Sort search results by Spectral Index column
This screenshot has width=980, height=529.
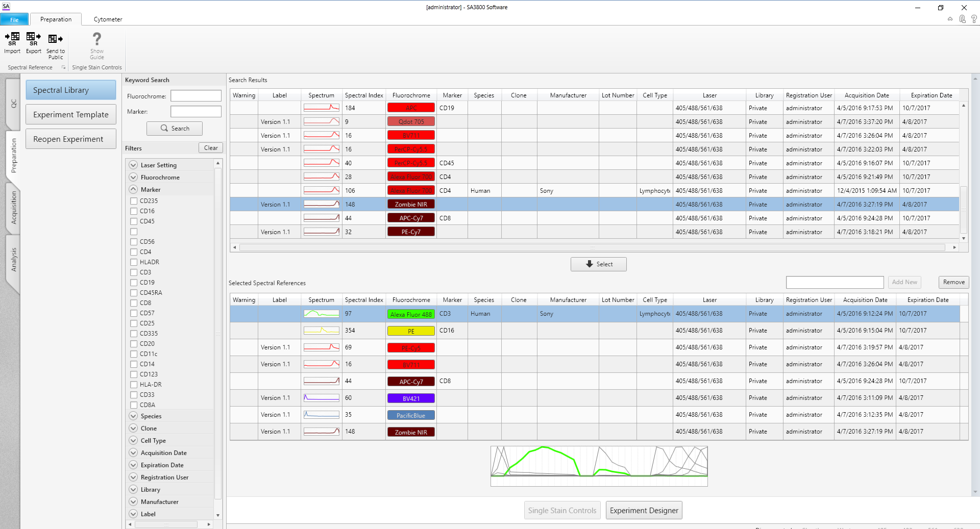coord(363,95)
